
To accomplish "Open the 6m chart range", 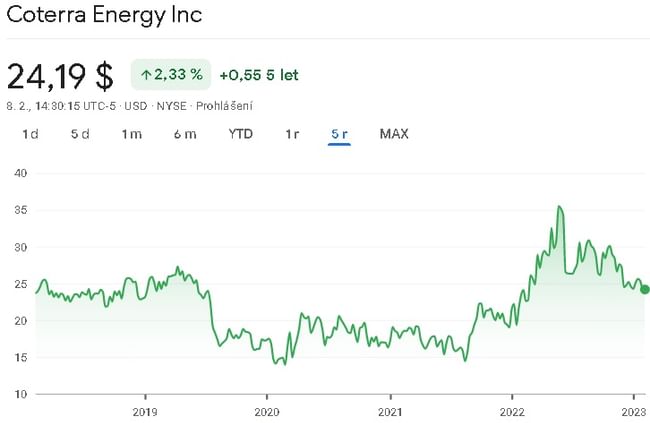I will [x=184, y=134].
